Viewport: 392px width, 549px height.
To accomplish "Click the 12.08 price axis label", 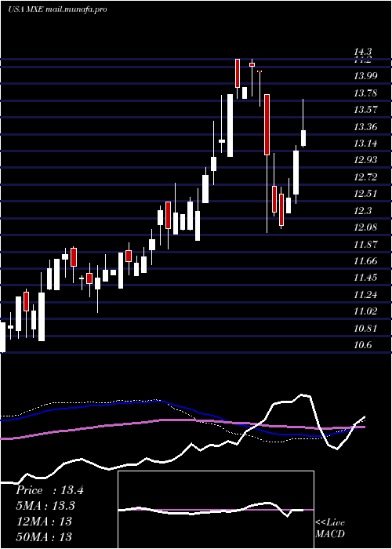I will point(365,227).
